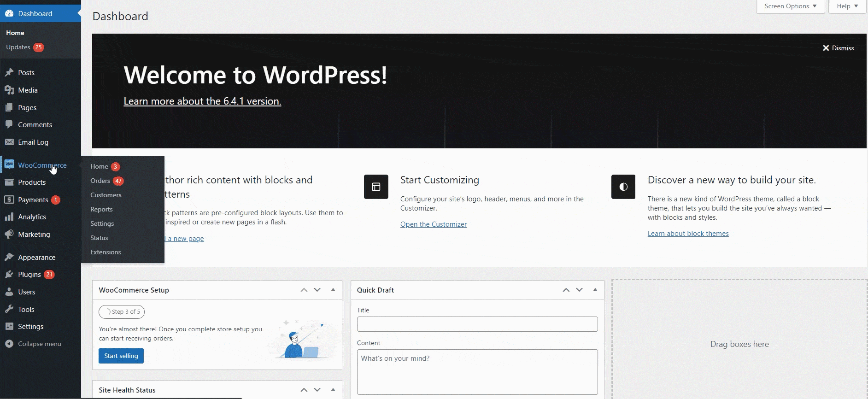Click the Orders count badge 47
The height and width of the screenshot is (399, 868).
pyautogui.click(x=118, y=181)
